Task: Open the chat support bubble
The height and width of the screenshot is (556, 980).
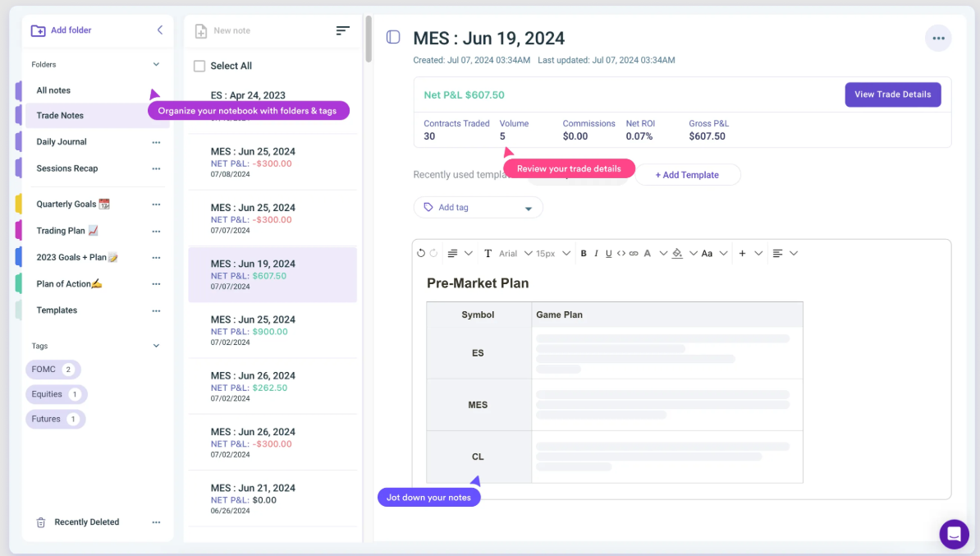Action: (x=954, y=534)
